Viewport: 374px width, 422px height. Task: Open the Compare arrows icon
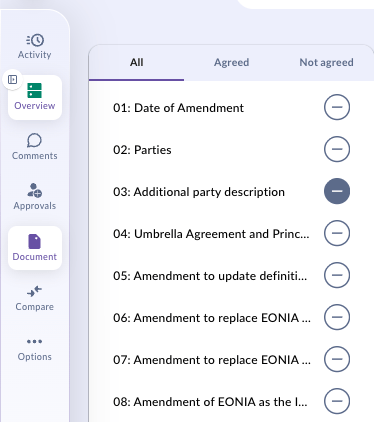tap(34, 291)
